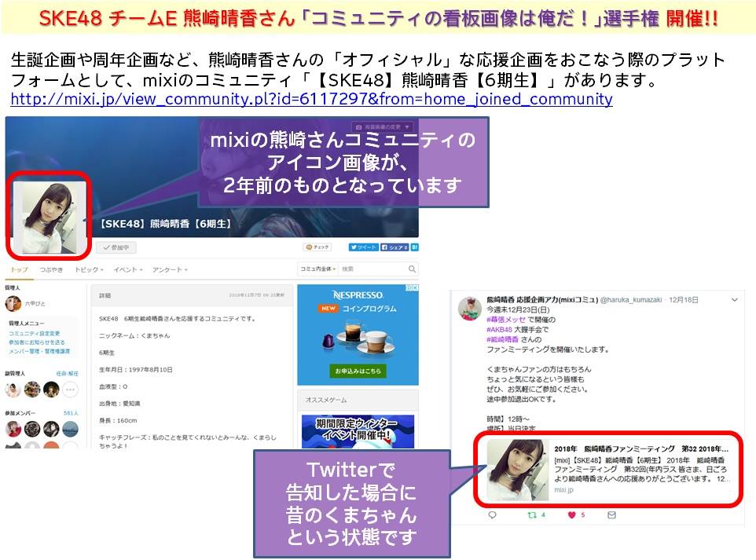Open 熊崎晴香 応援企画アカ(mixiコミュ) account name
The height and width of the screenshot is (560, 756).
tap(542, 300)
